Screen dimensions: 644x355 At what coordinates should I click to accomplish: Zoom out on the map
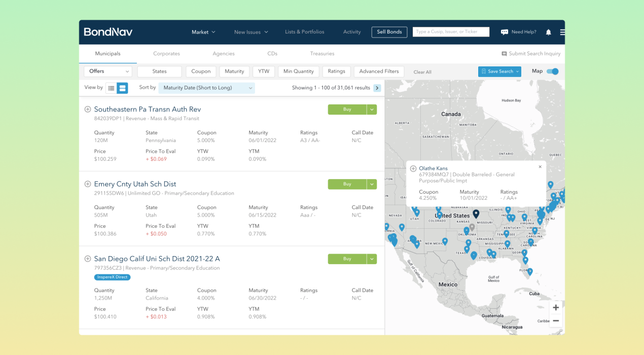pyautogui.click(x=556, y=321)
